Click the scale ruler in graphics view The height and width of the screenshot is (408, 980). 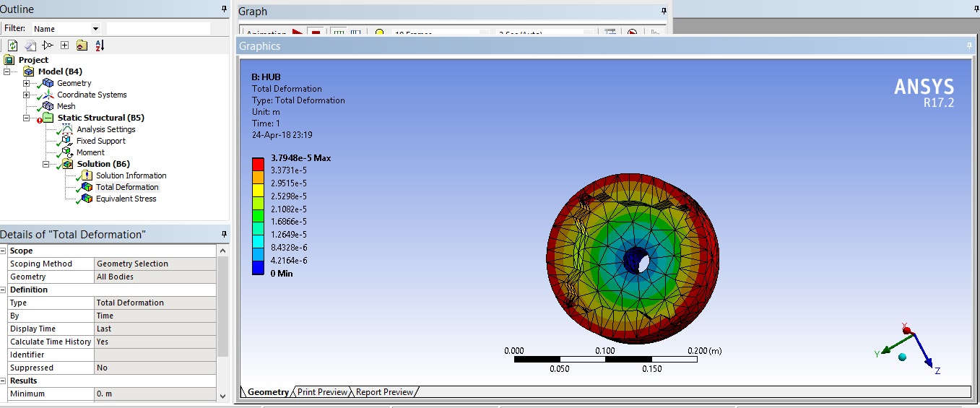point(606,358)
